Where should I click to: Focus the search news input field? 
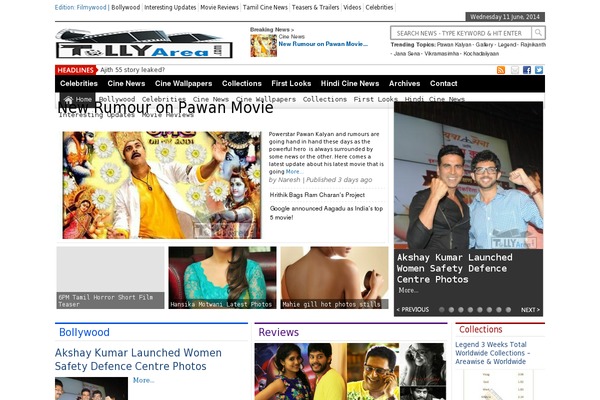(x=459, y=33)
